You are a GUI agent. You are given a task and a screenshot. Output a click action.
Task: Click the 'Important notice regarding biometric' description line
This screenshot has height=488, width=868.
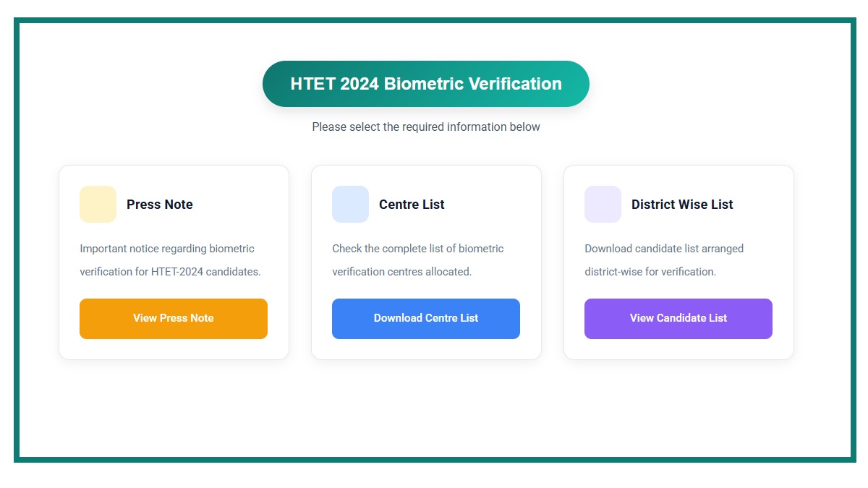167,249
